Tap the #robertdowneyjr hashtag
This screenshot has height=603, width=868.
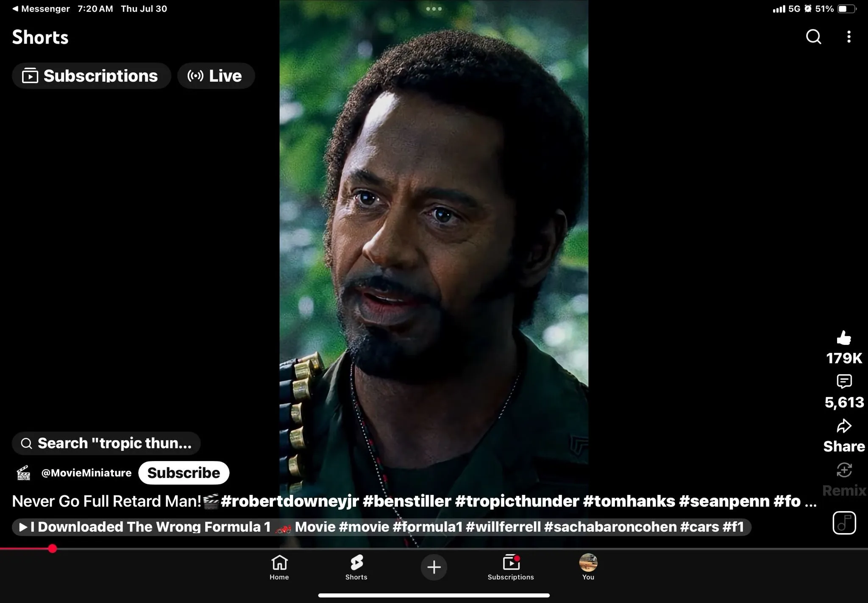click(x=290, y=501)
